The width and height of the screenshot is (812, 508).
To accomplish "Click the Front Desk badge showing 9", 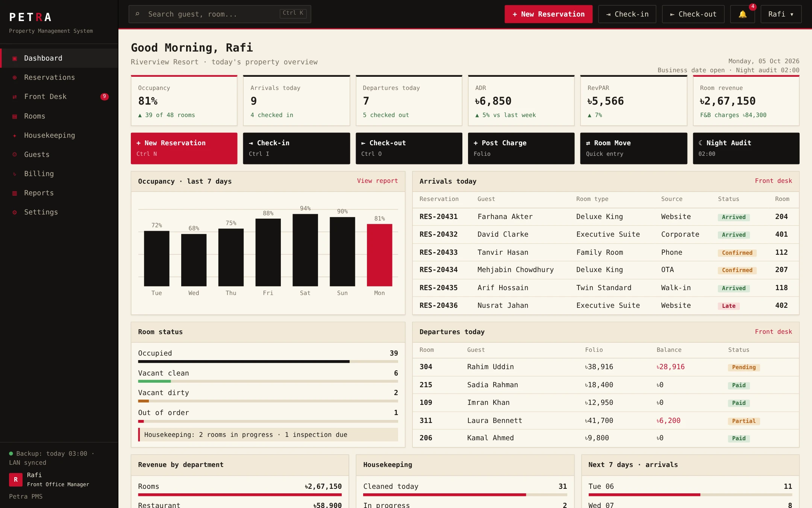I will (105, 97).
